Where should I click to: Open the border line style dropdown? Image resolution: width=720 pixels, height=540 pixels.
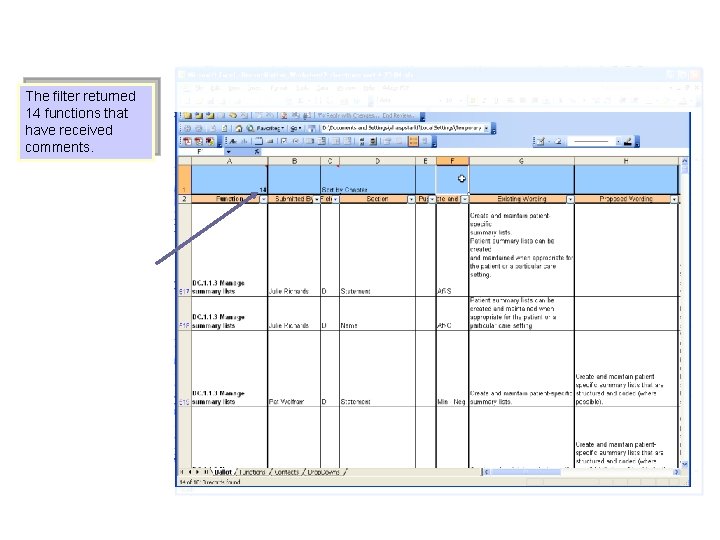point(619,141)
